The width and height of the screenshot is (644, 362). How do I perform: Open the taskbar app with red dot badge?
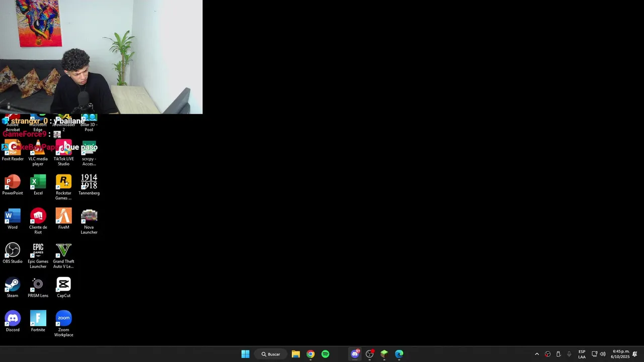(x=370, y=354)
